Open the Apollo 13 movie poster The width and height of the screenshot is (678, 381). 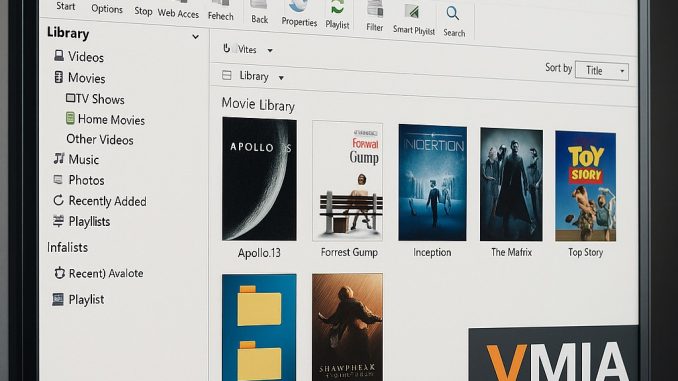(x=259, y=179)
